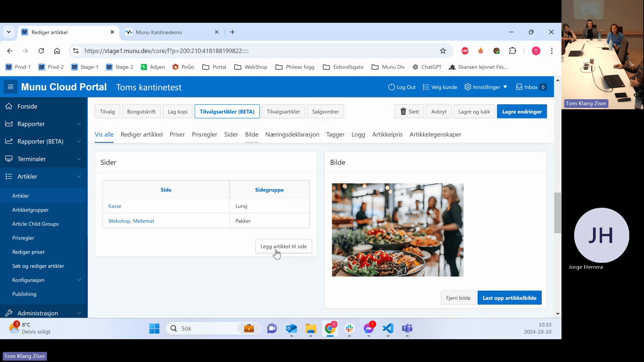Open the Chrome three-dot menu
This screenshot has height=362, width=644.
(552, 51)
